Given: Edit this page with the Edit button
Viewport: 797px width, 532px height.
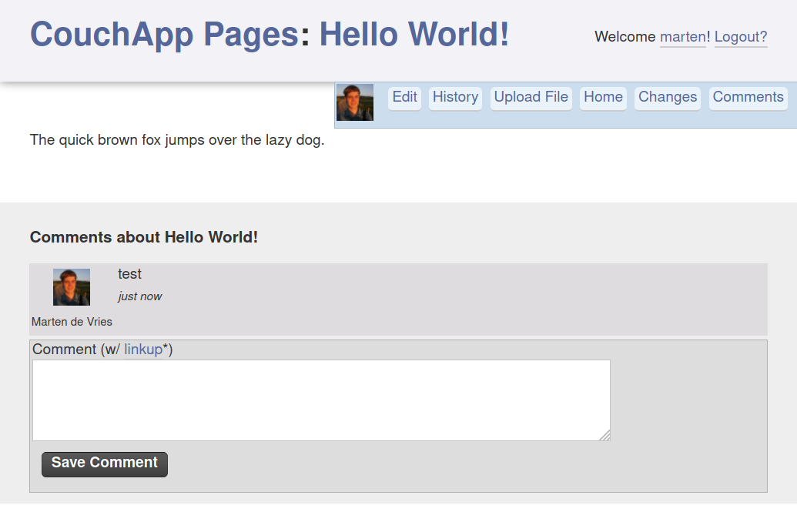Looking at the screenshot, I should click(404, 97).
